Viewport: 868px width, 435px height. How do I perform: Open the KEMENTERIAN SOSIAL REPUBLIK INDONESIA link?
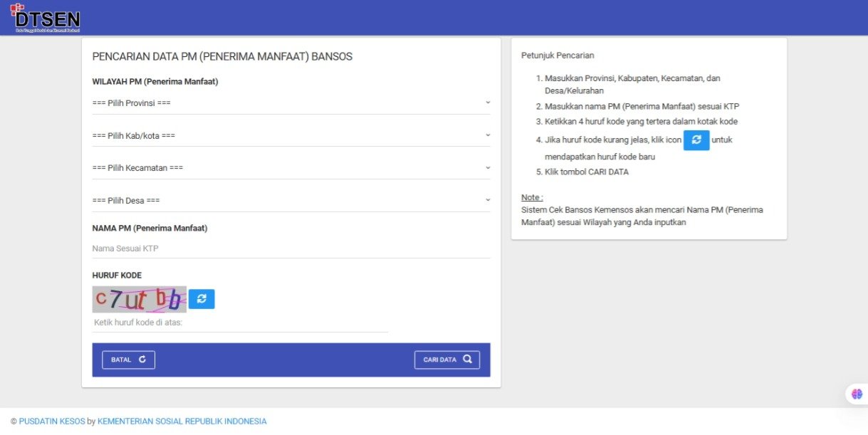click(x=182, y=421)
